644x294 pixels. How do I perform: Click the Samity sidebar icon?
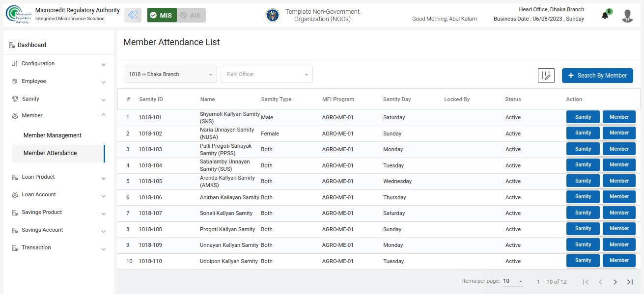(15, 99)
